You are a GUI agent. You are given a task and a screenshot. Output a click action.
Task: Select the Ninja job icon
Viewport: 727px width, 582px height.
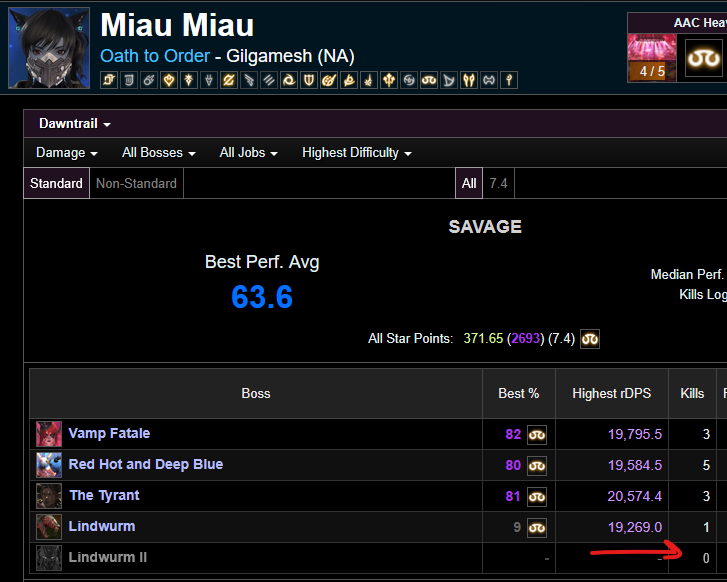(289, 80)
